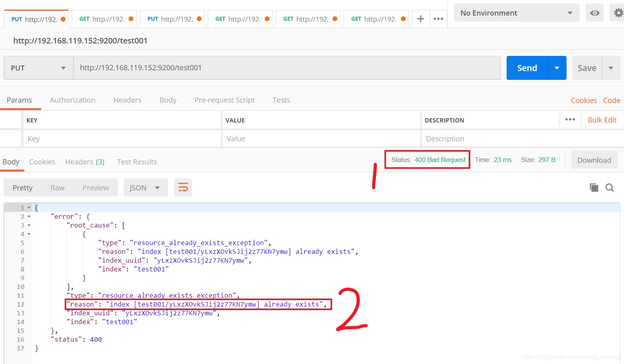Open the JSON response format dropdown

145,188
